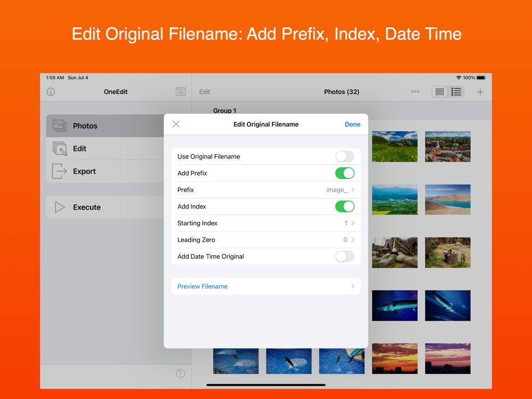Image resolution: width=532 pixels, height=399 pixels.
Task: Select the Edit sidebar item
Action: (x=105, y=148)
